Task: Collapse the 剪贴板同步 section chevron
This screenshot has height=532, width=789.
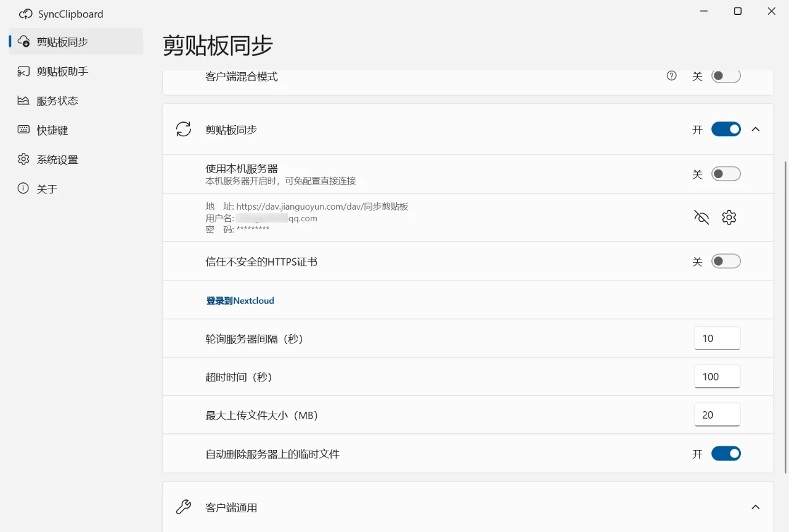Action: coord(756,129)
